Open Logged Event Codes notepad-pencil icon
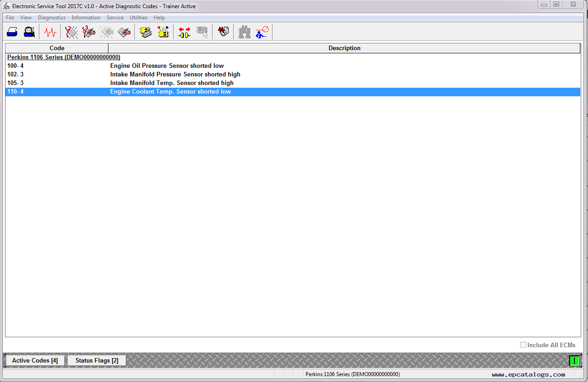The width and height of the screenshot is (588, 382). click(124, 32)
